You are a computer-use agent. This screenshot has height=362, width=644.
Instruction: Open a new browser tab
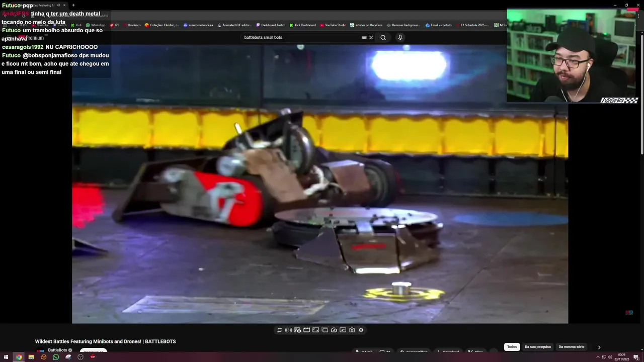pos(73,5)
